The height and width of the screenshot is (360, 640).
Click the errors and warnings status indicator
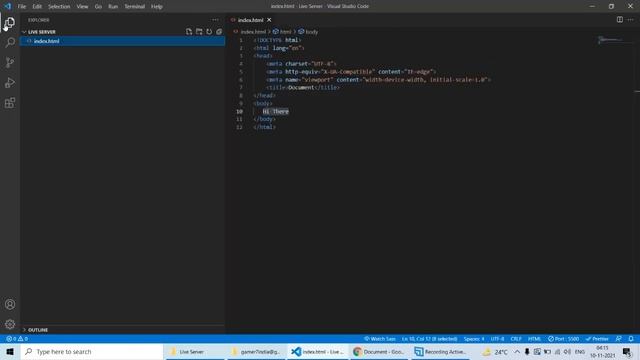tap(17, 339)
